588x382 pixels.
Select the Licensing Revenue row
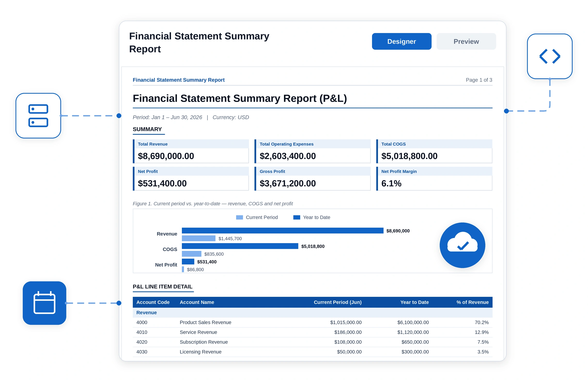(x=313, y=352)
